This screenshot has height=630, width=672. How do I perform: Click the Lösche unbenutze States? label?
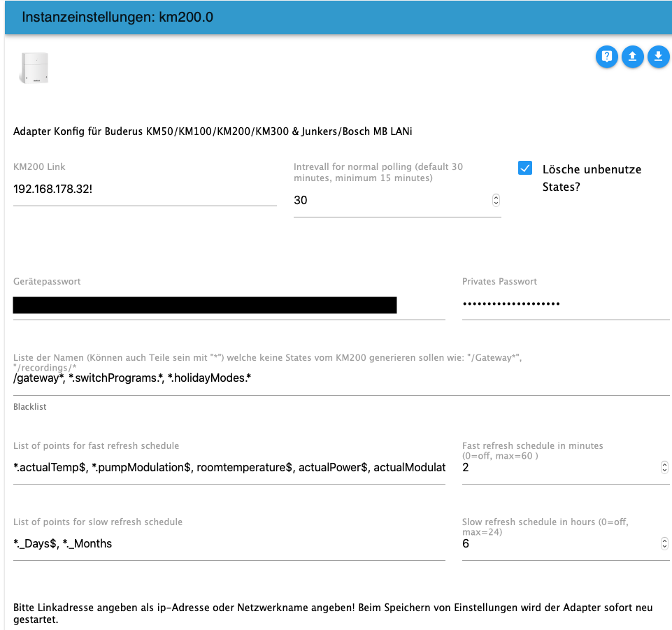point(592,178)
